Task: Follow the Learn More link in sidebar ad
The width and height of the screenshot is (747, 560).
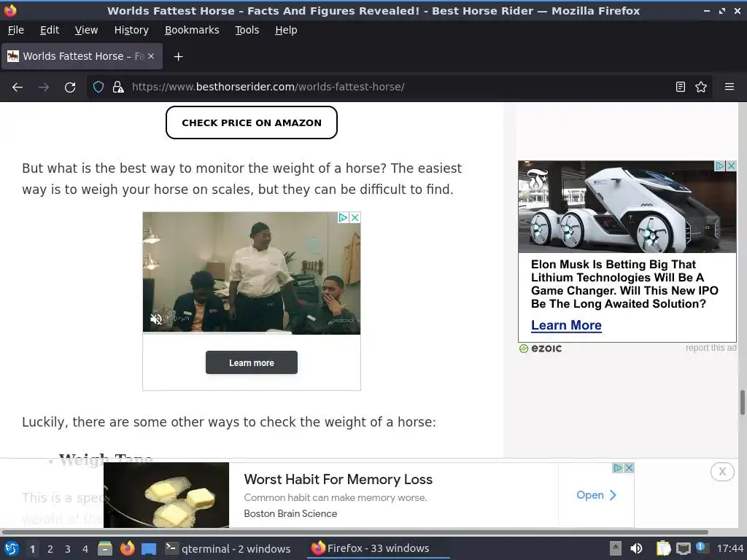Action: [x=566, y=325]
